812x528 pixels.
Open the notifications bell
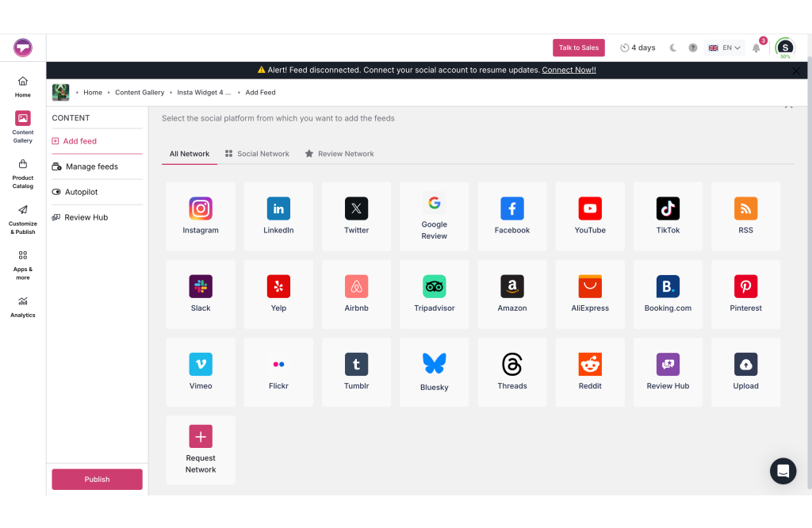756,48
